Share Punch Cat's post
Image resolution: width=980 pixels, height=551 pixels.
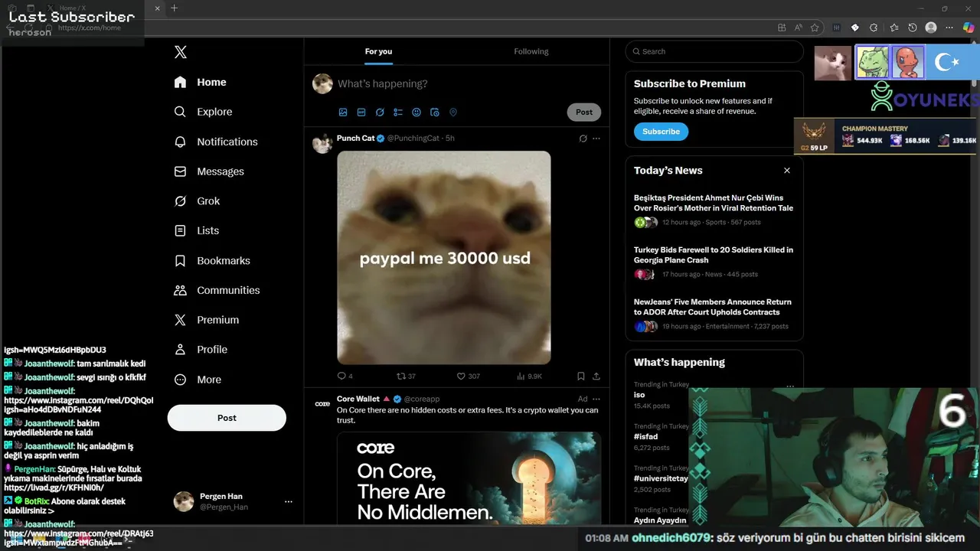(596, 376)
